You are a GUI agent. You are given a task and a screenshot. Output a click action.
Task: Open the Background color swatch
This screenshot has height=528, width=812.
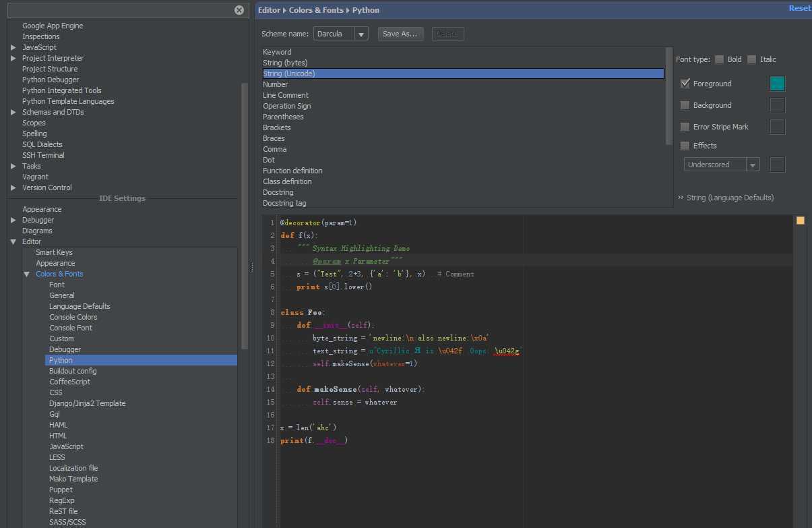coord(778,105)
